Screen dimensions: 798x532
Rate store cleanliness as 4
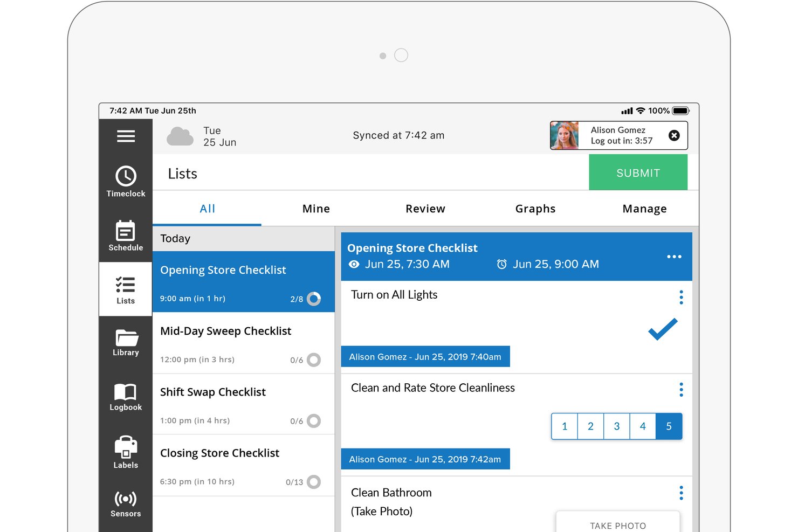pyautogui.click(x=643, y=426)
